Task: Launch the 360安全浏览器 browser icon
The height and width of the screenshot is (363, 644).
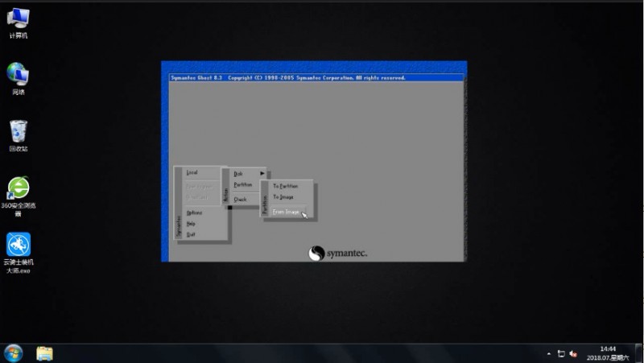Action: pos(18,196)
